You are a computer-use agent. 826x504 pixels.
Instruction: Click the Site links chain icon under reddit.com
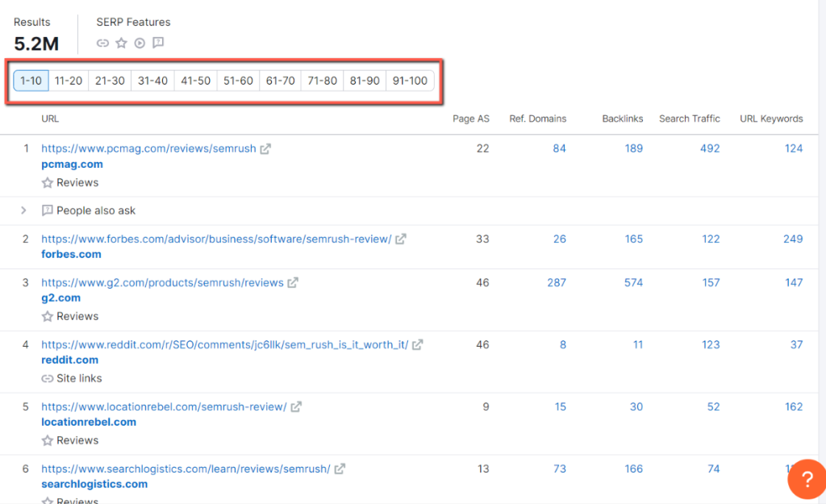click(x=48, y=378)
